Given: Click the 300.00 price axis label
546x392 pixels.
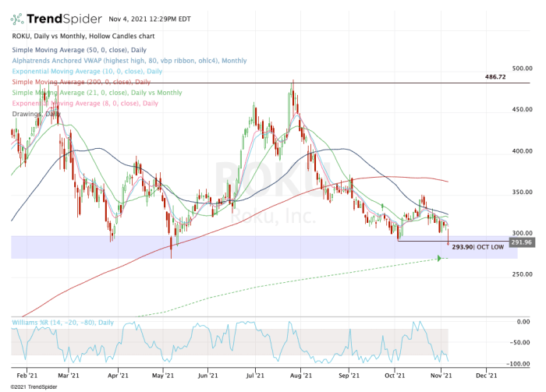Looking at the screenshot, I should click(x=523, y=233).
